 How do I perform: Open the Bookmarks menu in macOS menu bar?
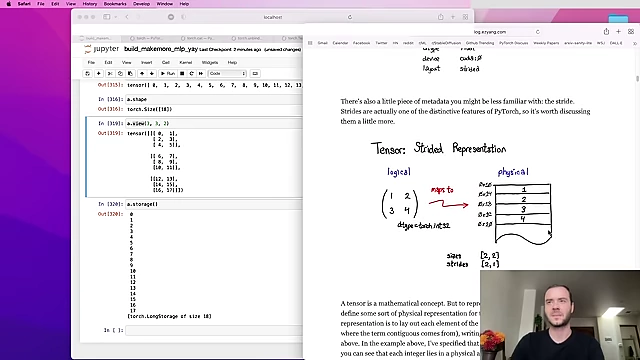115,4
